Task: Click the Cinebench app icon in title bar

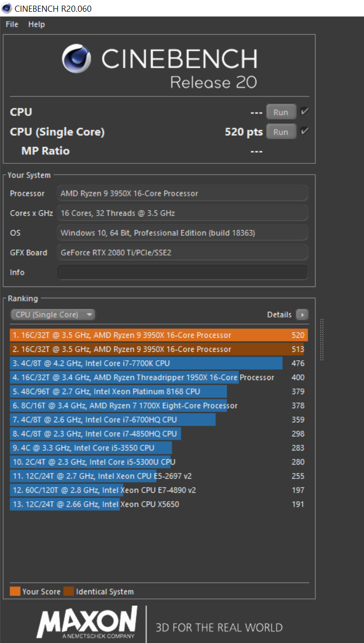Action: click(x=7, y=8)
